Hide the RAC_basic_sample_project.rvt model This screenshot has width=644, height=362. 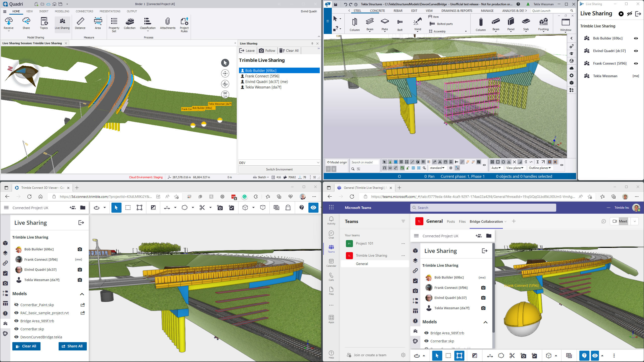click(16, 313)
